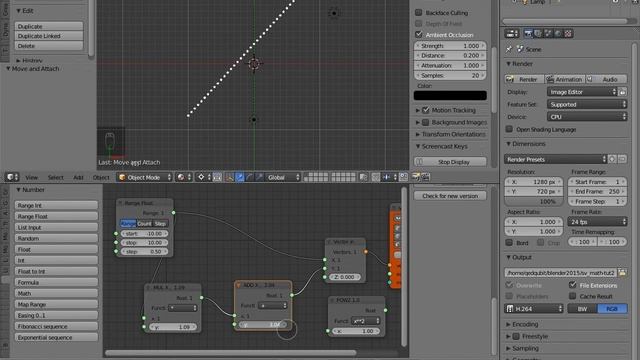Click the output file path field
This screenshot has width=640, height=360.
[x=561, y=272]
